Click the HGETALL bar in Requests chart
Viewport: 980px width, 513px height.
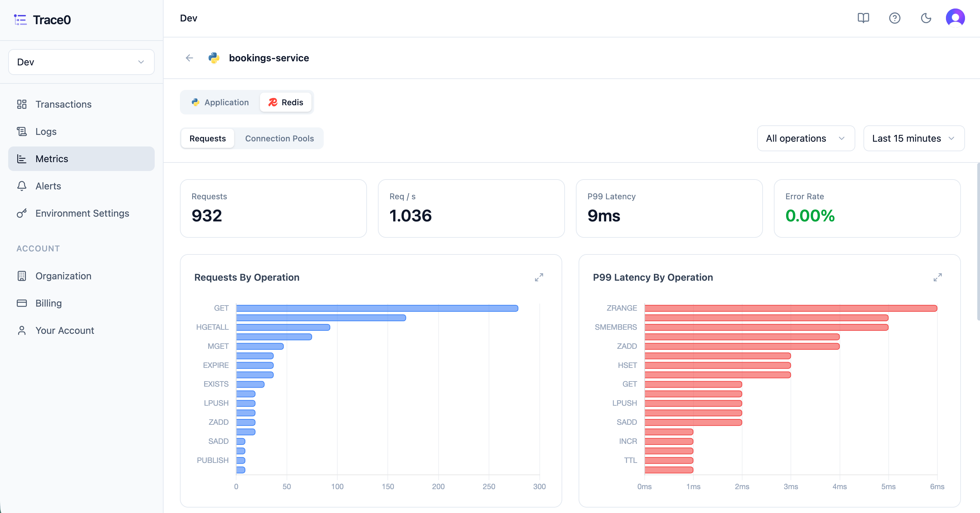tap(283, 327)
